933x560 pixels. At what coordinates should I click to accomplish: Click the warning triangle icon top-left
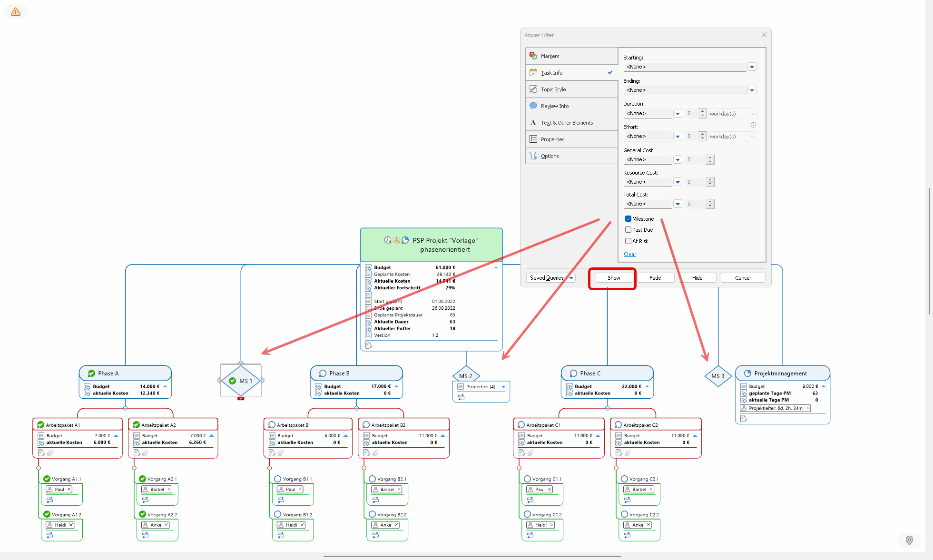click(x=16, y=12)
